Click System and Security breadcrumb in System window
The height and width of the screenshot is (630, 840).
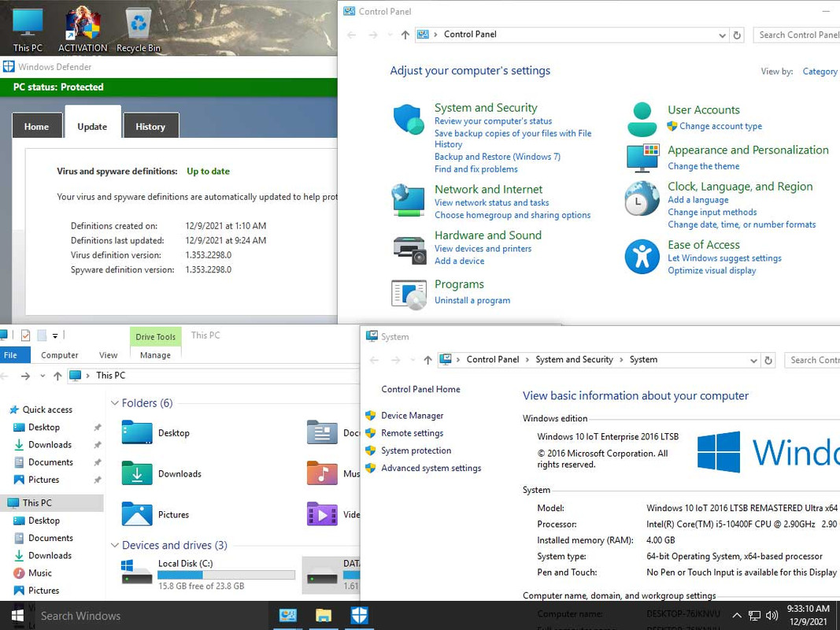tap(574, 359)
